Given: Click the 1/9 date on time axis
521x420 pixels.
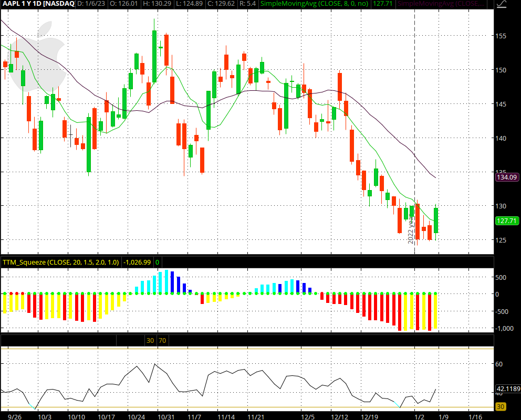Looking at the screenshot, I should pos(444,417).
